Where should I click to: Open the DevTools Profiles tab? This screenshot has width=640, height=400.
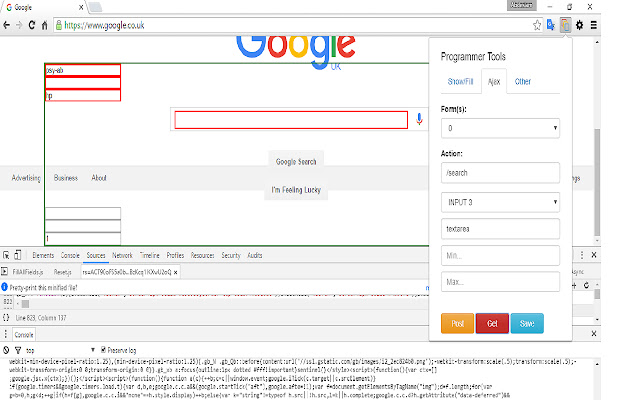175,256
